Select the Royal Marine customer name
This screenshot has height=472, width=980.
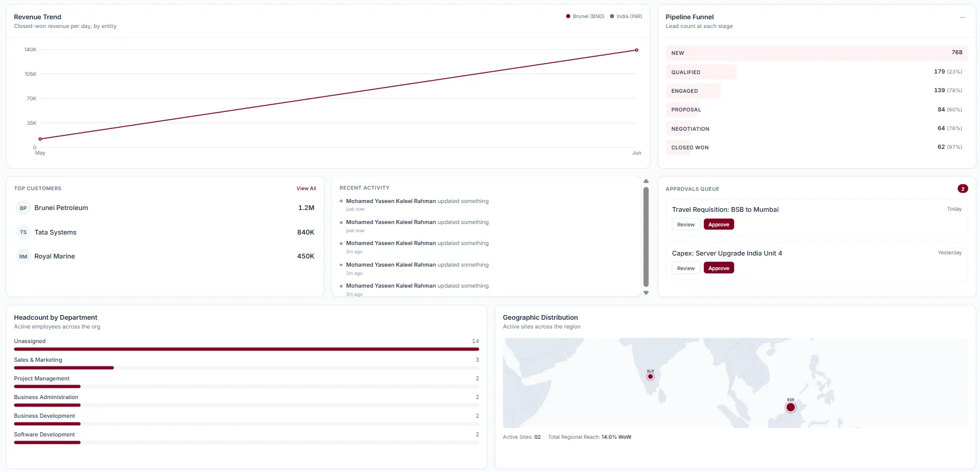(x=55, y=256)
